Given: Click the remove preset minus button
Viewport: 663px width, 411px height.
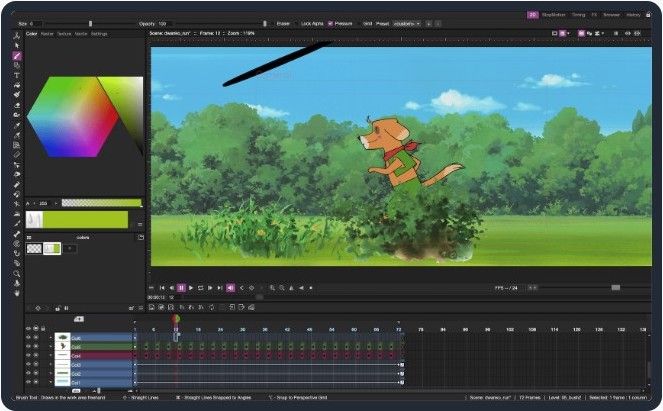Looking at the screenshot, I should 438,24.
